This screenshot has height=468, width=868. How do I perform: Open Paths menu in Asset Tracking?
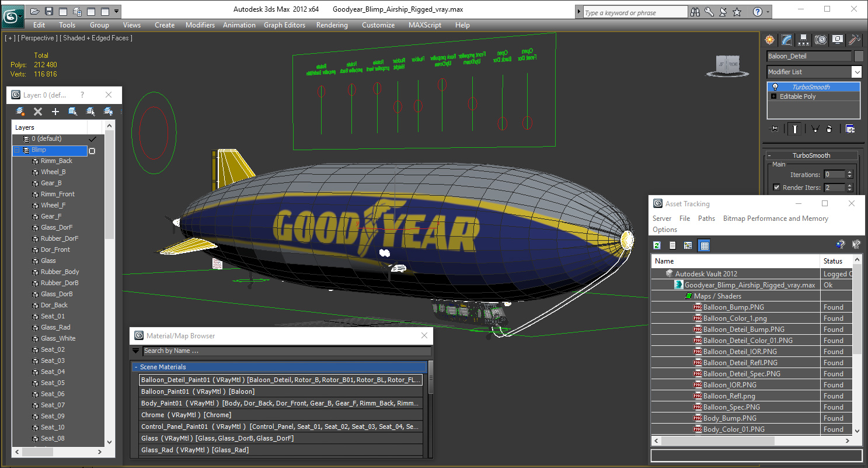pyautogui.click(x=706, y=219)
